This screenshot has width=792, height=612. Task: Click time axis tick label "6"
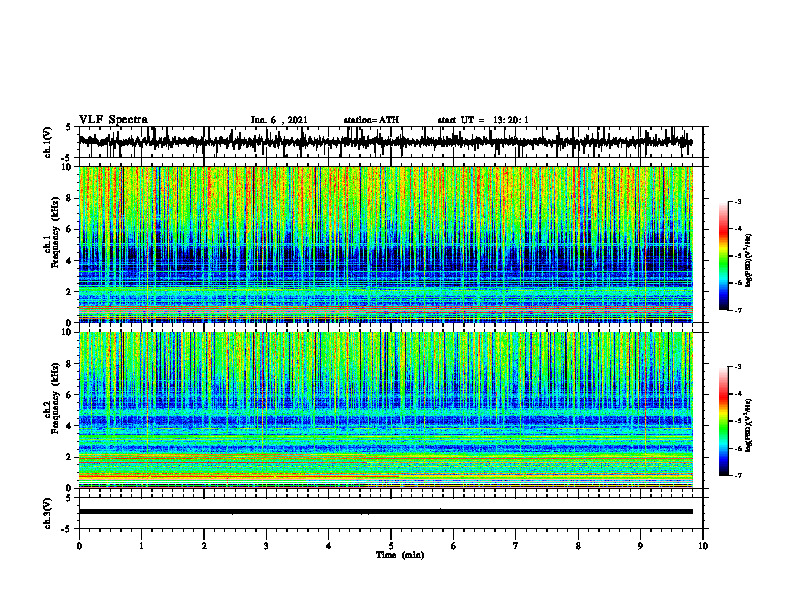(x=453, y=546)
